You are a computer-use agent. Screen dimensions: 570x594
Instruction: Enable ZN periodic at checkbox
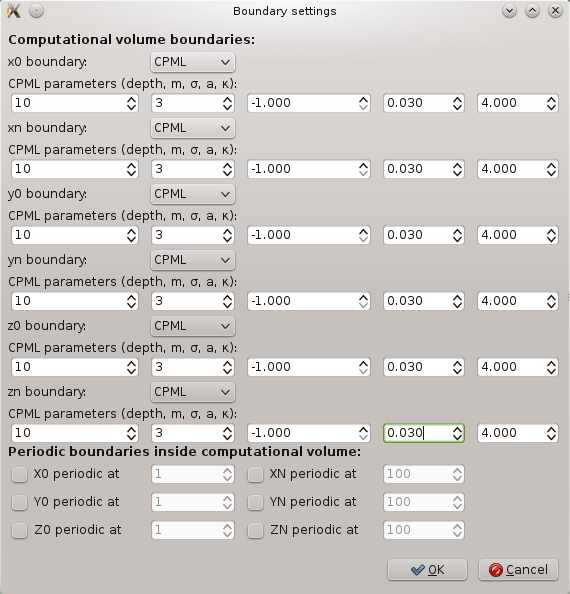[255, 530]
